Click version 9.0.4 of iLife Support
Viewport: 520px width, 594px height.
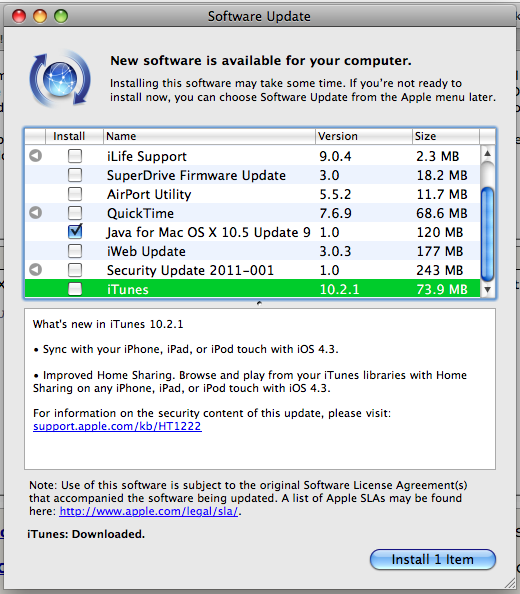click(335, 156)
